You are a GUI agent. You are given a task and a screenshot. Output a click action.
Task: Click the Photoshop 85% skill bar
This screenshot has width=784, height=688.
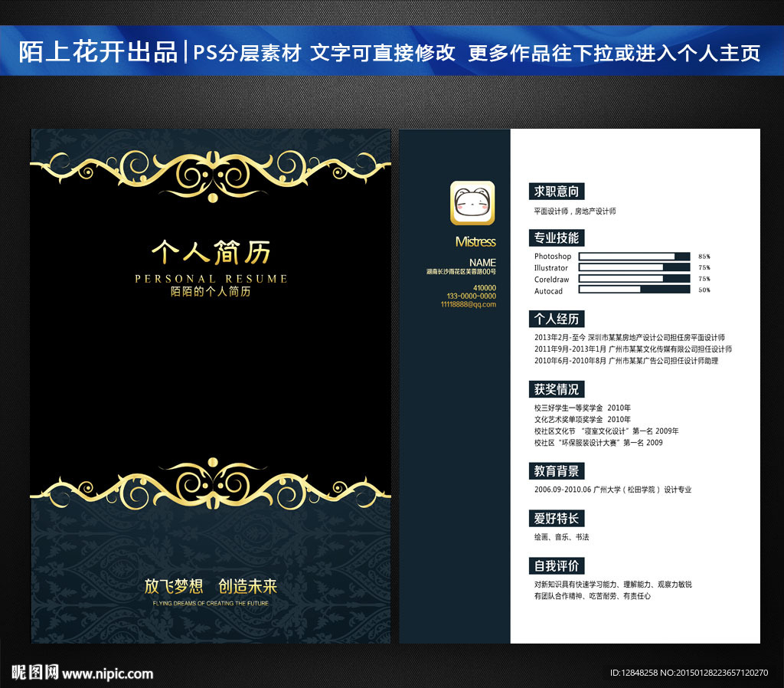coord(634,256)
